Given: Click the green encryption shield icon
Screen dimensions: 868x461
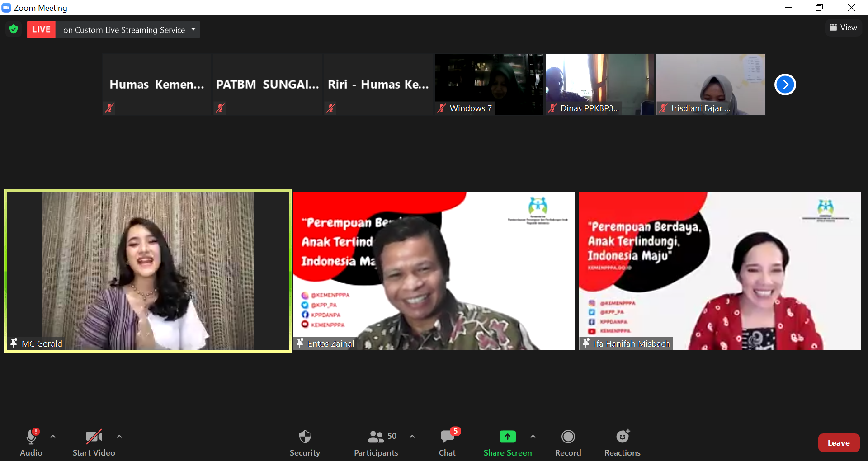Looking at the screenshot, I should pos(14,29).
